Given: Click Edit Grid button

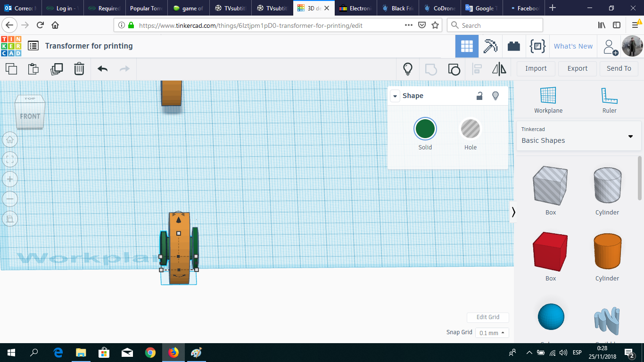Looking at the screenshot, I should click(488, 317).
